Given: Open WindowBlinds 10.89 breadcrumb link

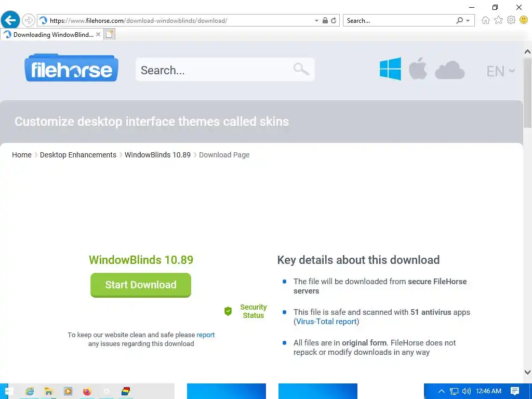Looking at the screenshot, I should [157, 155].
